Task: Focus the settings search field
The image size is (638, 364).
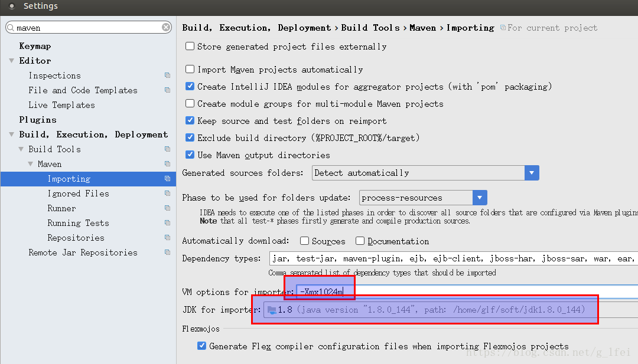Action: 88,28
